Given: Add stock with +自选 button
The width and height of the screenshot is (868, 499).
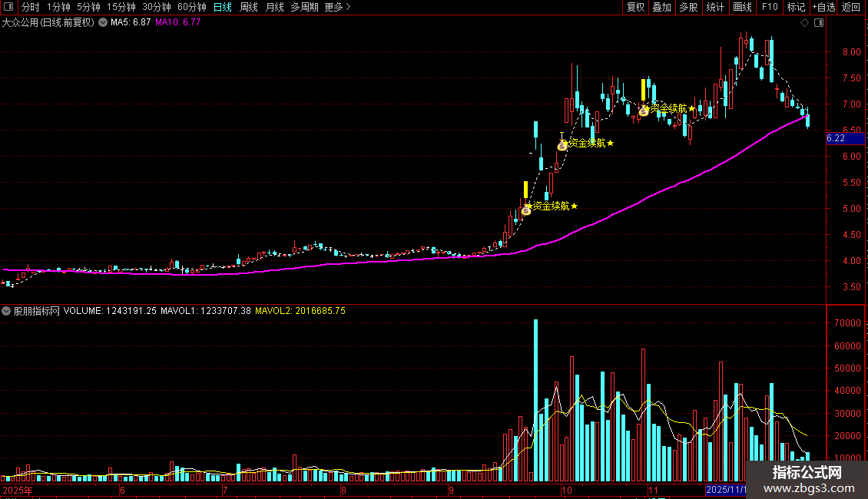Looking at the screenshot, I should click(823, 7).
